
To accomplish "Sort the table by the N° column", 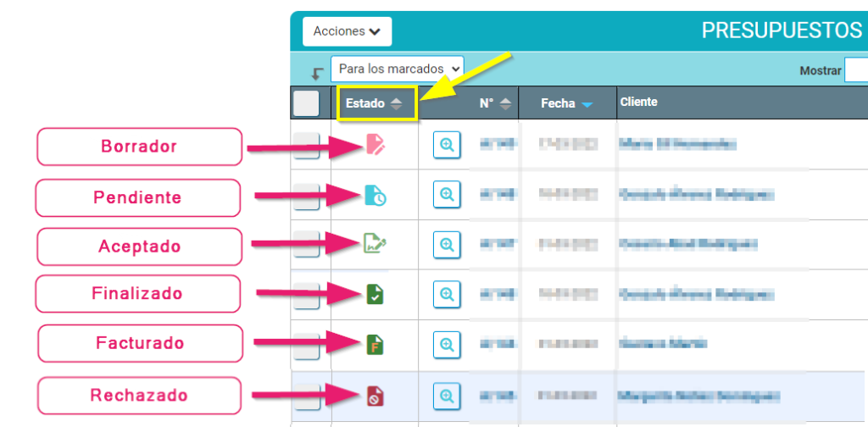I will pyautogui.click(x=495, y=103).
